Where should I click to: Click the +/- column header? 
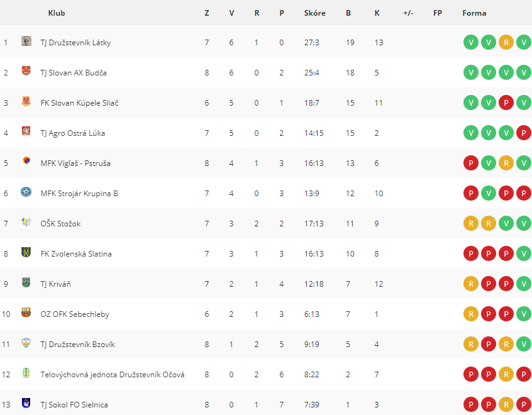point(408,13)
